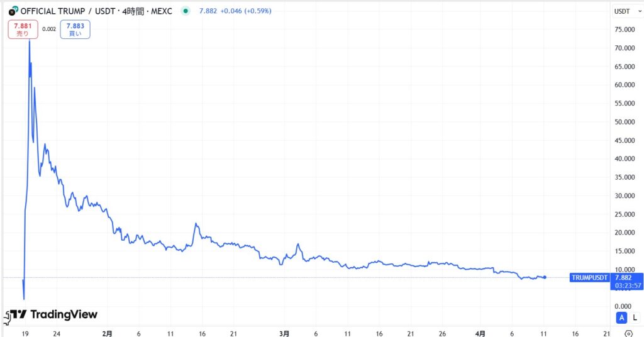Image resolution: width=644 pixels, height=337 pixels.
Task: Click the TRUMPUSDT price line label
Action: [589, 277]
